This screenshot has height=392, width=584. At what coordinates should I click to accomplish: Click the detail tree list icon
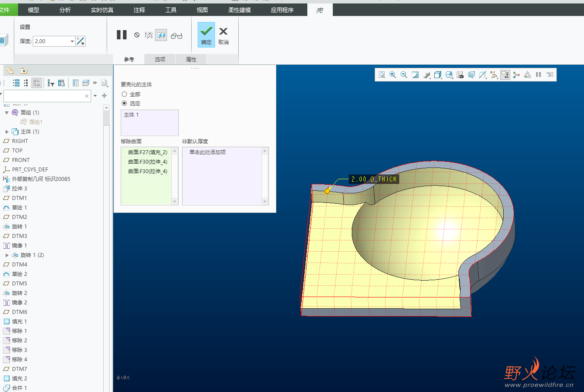click(76, 83)
